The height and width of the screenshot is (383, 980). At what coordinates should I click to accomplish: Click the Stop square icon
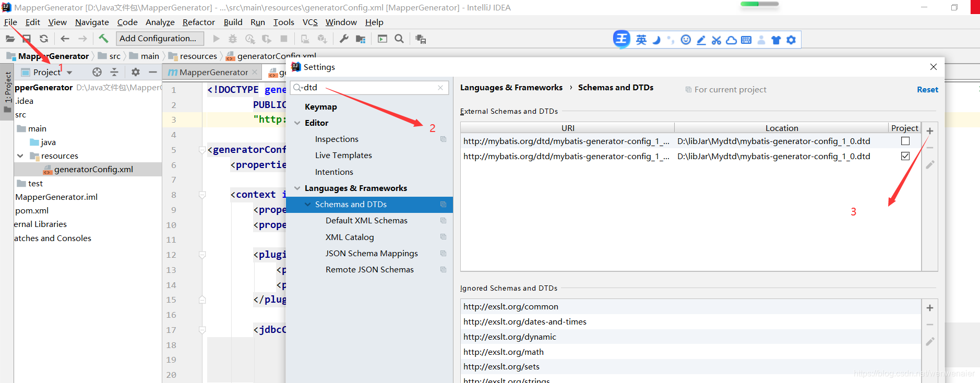click(284, 39)
